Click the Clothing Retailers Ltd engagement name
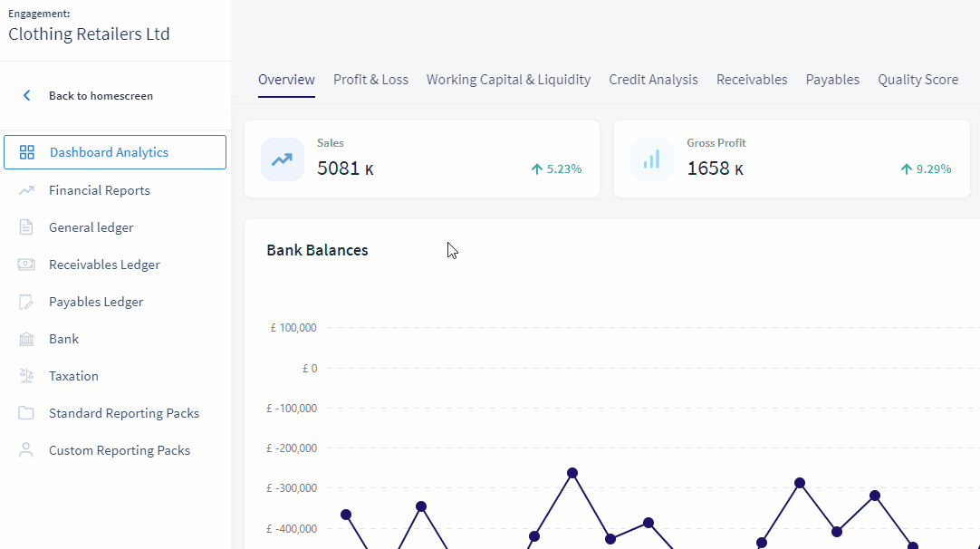Screen dimensions: 980x549 click(x=89, y=34)
